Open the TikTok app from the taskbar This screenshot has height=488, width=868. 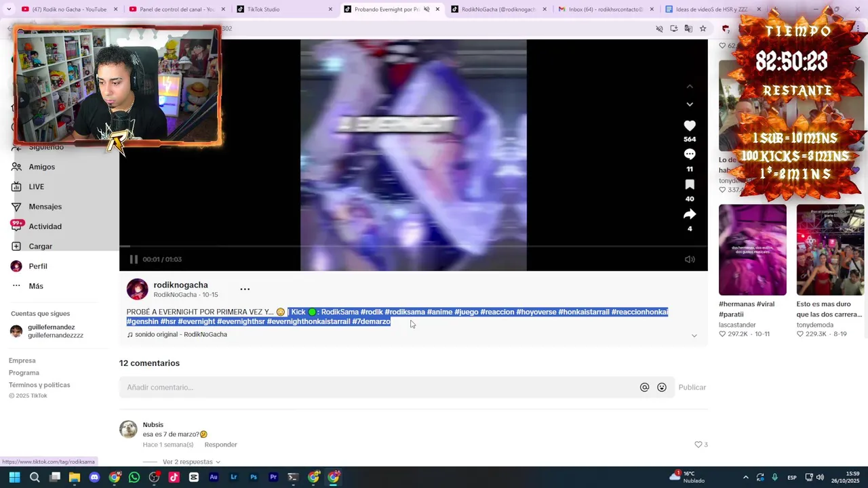click(x=174, y=477)
